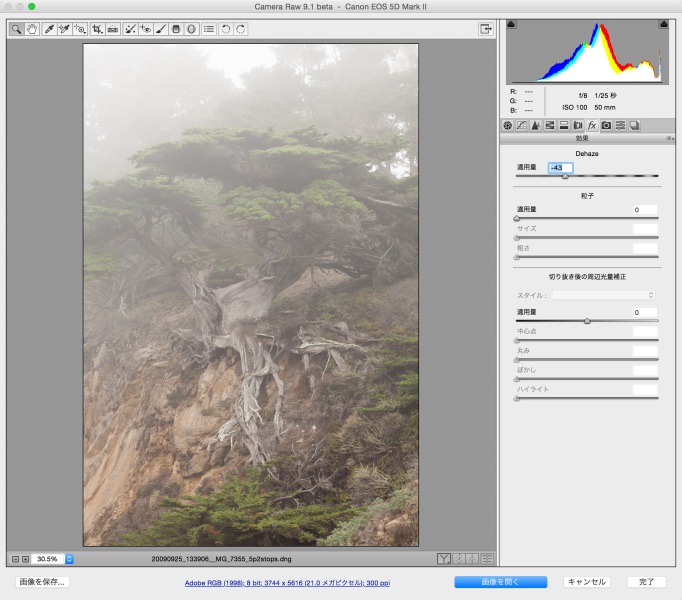This screenshot has height=600, width=682.
Task: Open the Split Toning panel tab
Action: 564,126
